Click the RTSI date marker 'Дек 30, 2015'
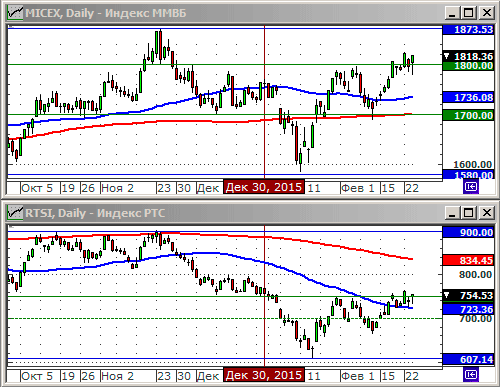This screenshot has height=387, width=500. pos(264,375)
